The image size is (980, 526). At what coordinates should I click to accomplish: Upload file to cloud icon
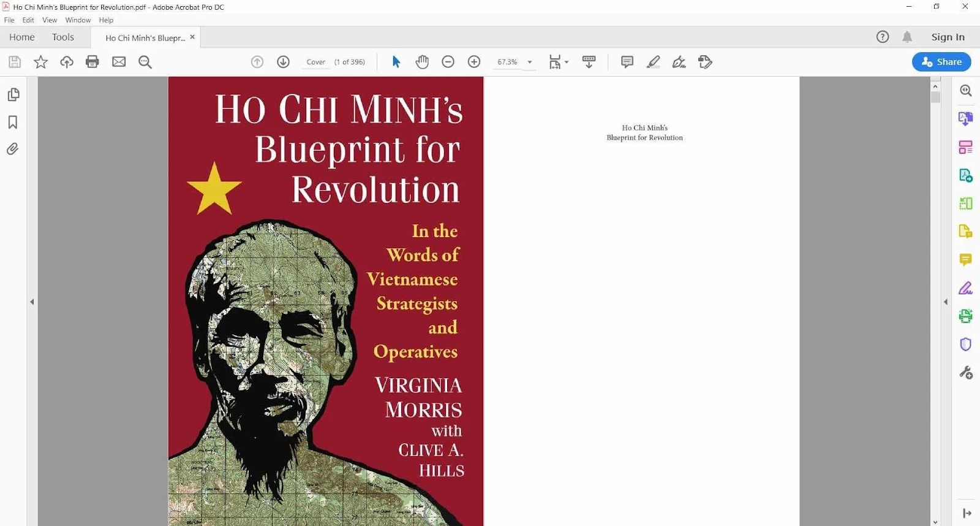coord(67,62)
